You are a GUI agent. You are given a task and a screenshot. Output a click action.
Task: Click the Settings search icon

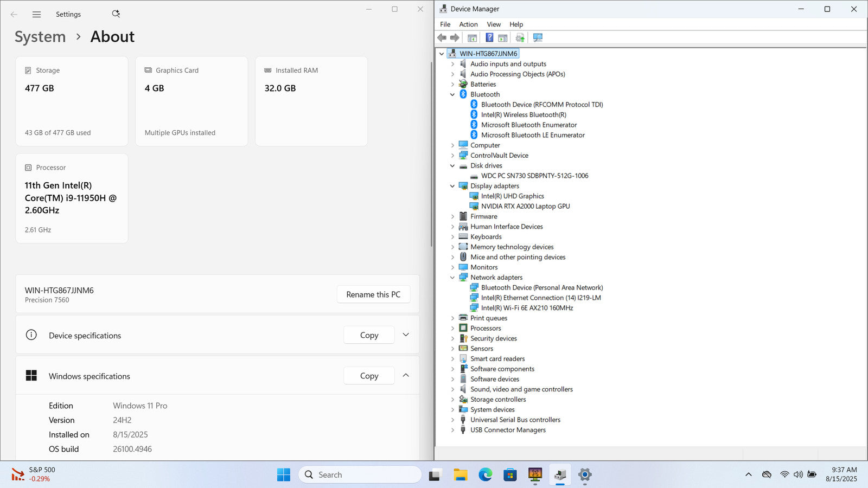116,14
